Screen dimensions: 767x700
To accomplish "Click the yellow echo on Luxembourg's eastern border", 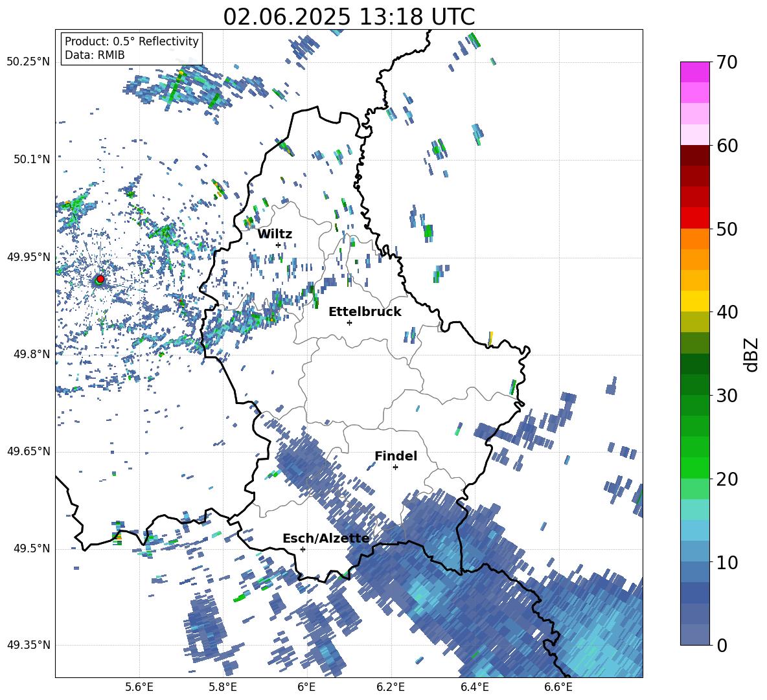I will click(490, 338).
